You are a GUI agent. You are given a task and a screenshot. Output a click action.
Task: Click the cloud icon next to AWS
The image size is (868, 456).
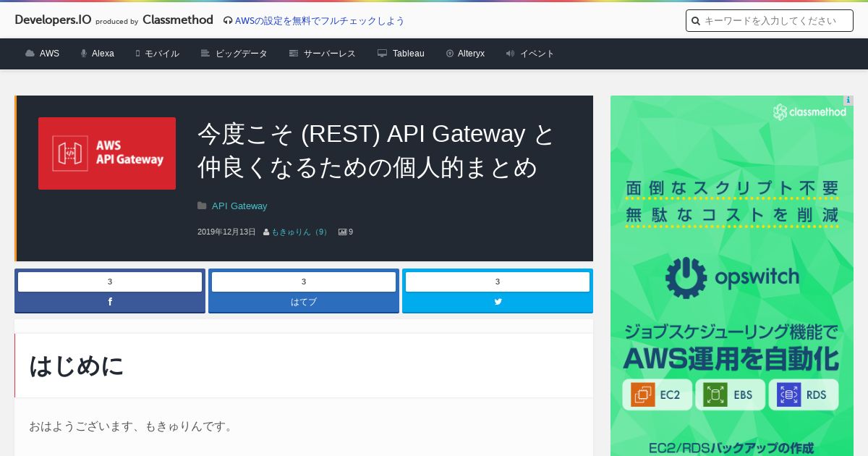coord(30,54)
